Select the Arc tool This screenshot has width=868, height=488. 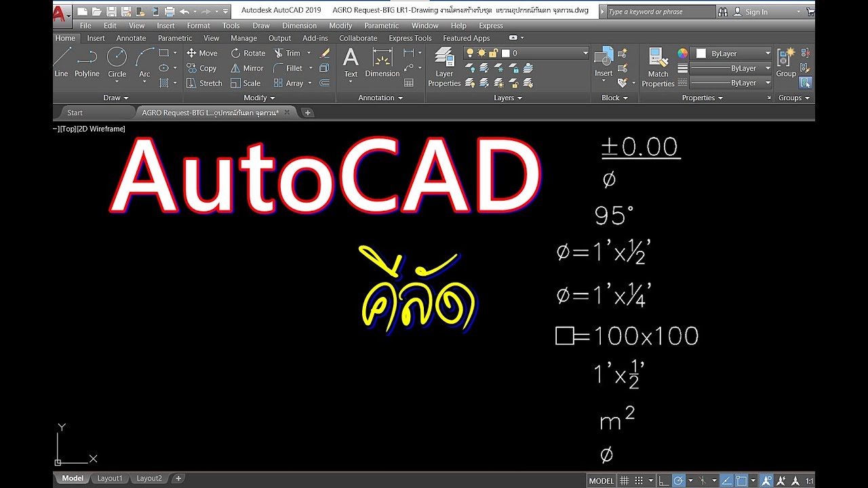coord(144,62)
